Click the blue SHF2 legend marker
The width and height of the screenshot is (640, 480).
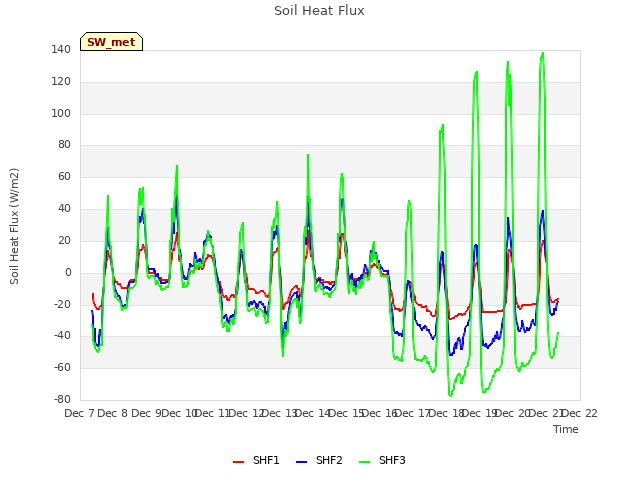click(301, 462)
